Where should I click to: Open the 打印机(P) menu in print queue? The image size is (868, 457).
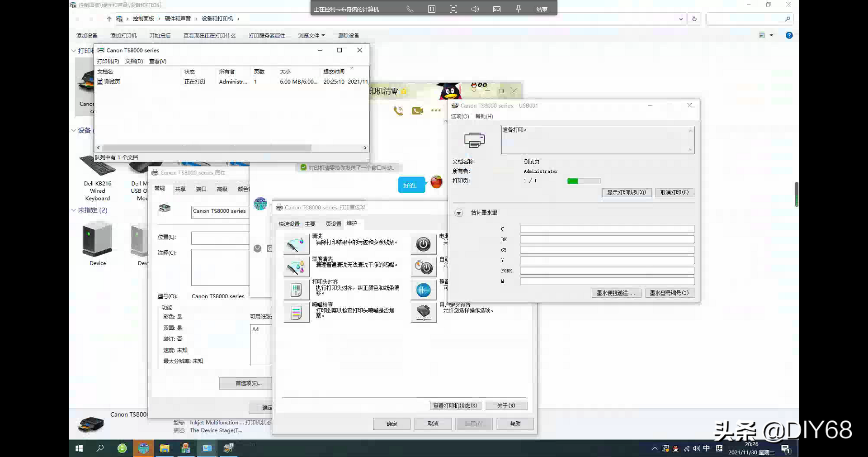108,61
